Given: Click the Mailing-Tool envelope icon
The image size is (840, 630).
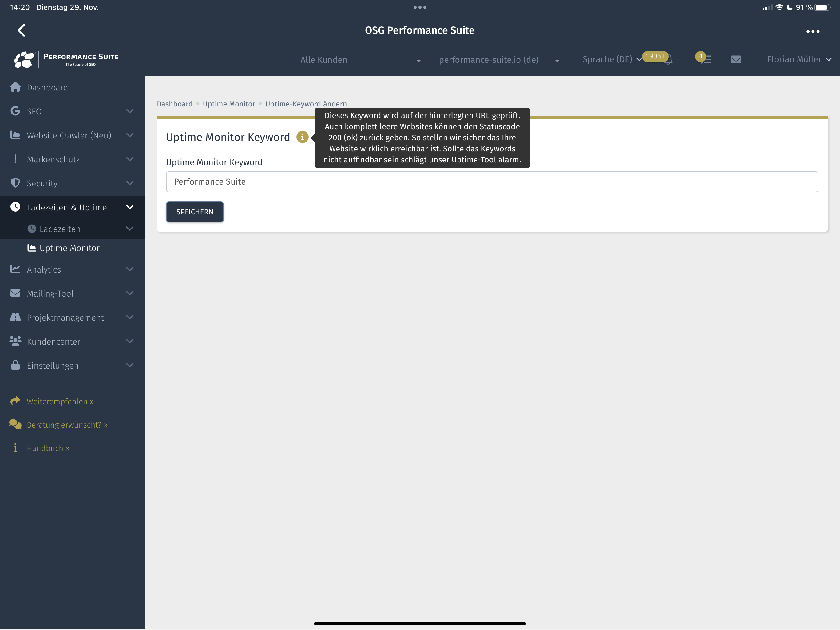Looking at the screenshot, I should pos(15,293).
